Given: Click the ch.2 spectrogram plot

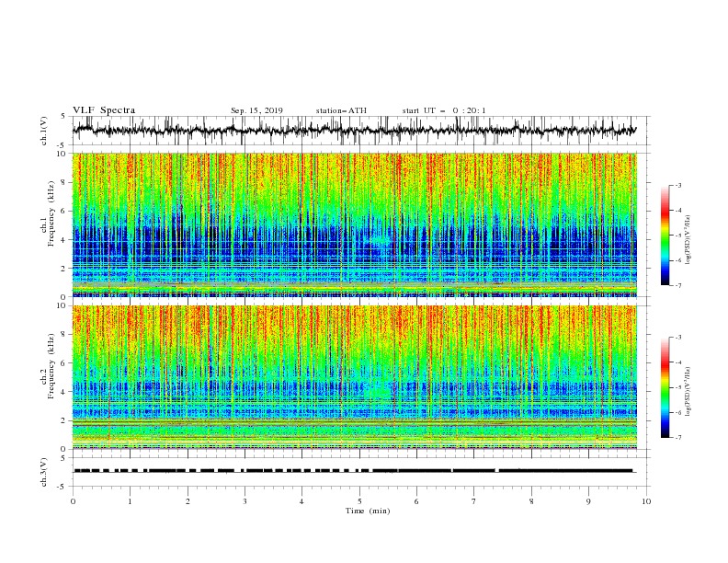Looking at the screenshot, I should coord(355,377).
